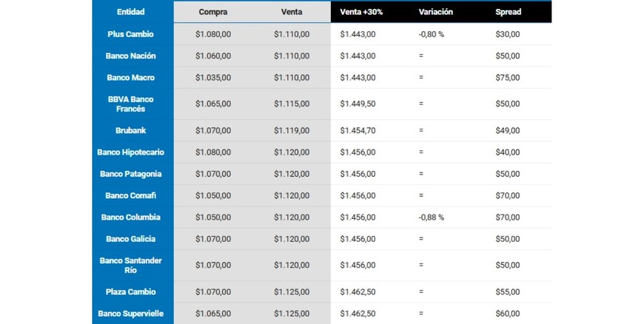Sort by the Spread column header
The image size is (644, 324).
coord(508,12)
